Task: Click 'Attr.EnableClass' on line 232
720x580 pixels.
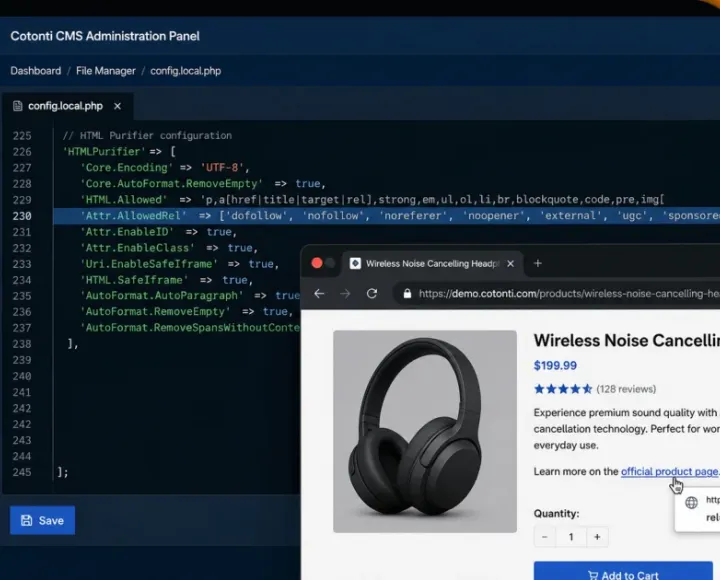Action: [x=138, y=248]
